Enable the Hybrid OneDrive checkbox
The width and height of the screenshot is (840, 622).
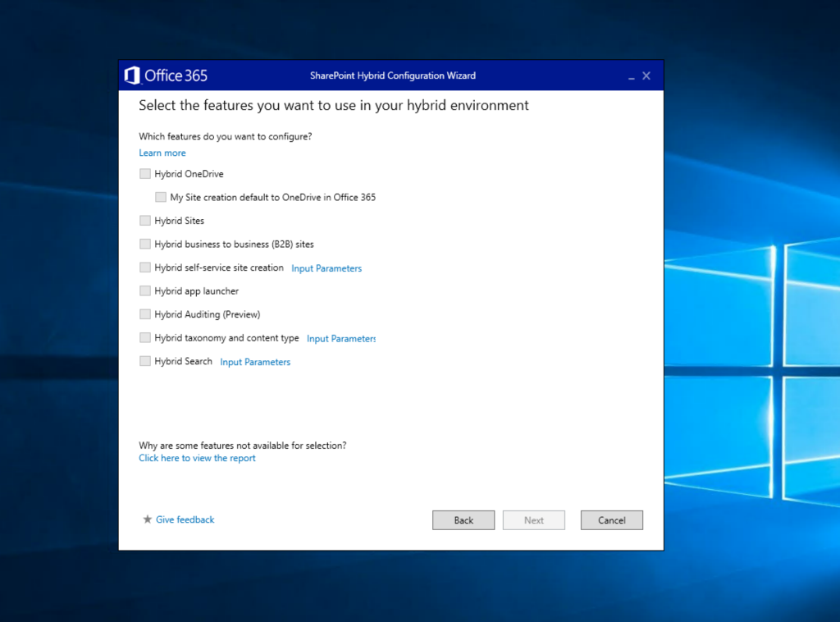pyautogui.click(x=144, y=174)
